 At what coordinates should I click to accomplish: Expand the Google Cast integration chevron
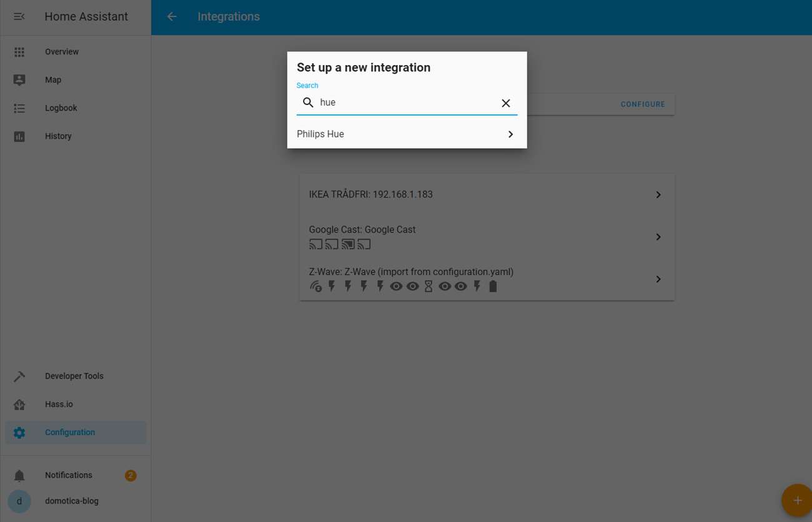(x=658, y=237)
